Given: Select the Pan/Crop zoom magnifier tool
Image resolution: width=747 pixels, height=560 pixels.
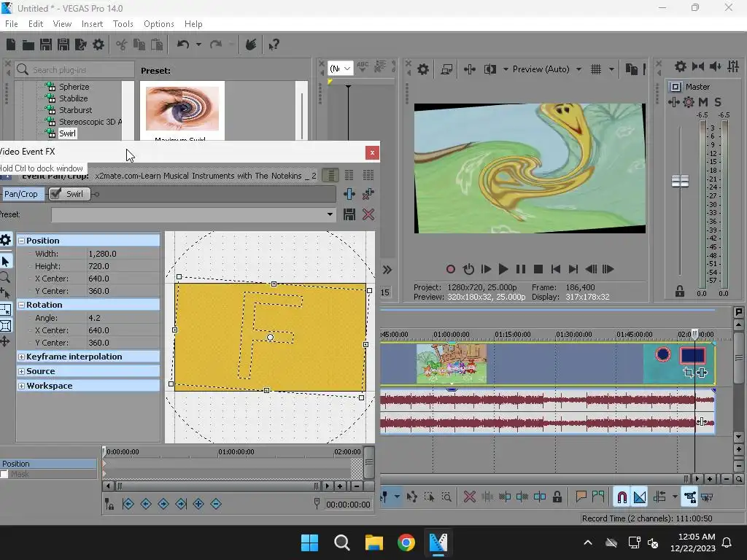Looking at the screenshot, I should click(5, 277).
